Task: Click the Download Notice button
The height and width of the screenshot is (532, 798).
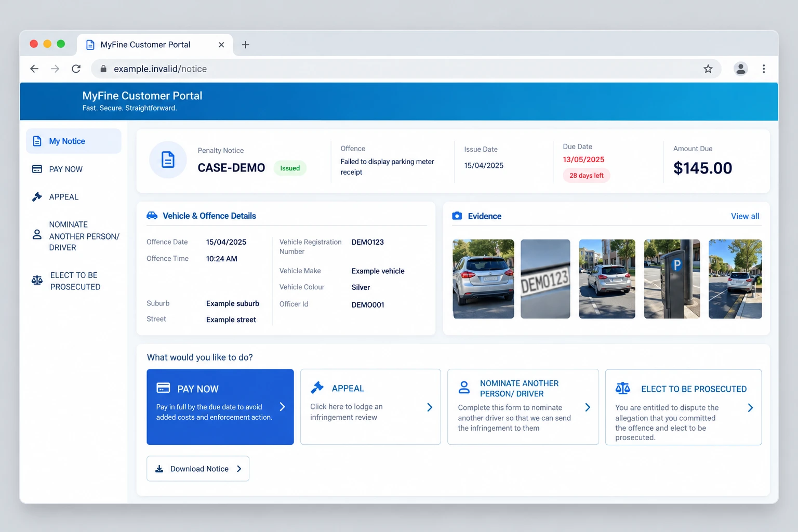Action: coord(198,469)
